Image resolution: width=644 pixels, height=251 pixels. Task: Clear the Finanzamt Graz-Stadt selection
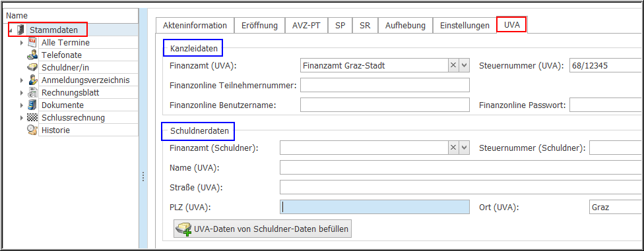[453, 65]
